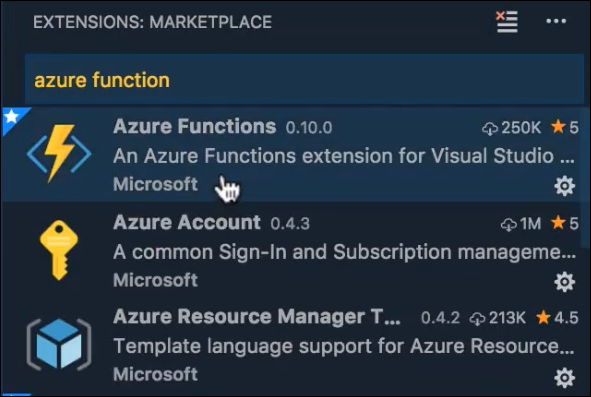Click the Azure Functions lightning bolt icon
Viewport: 591px width, 397px height.
point(59,153)
